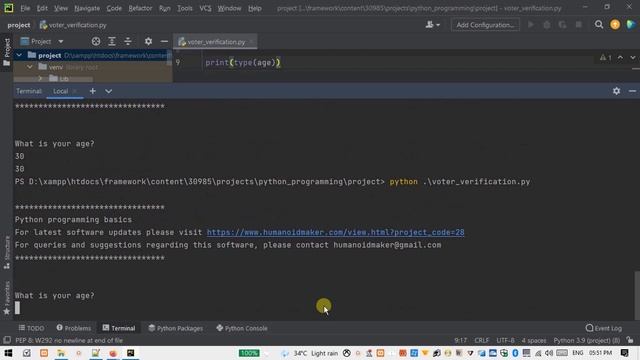
Task: Open terminal panel settings gear
Action: [x=616, y=91]
